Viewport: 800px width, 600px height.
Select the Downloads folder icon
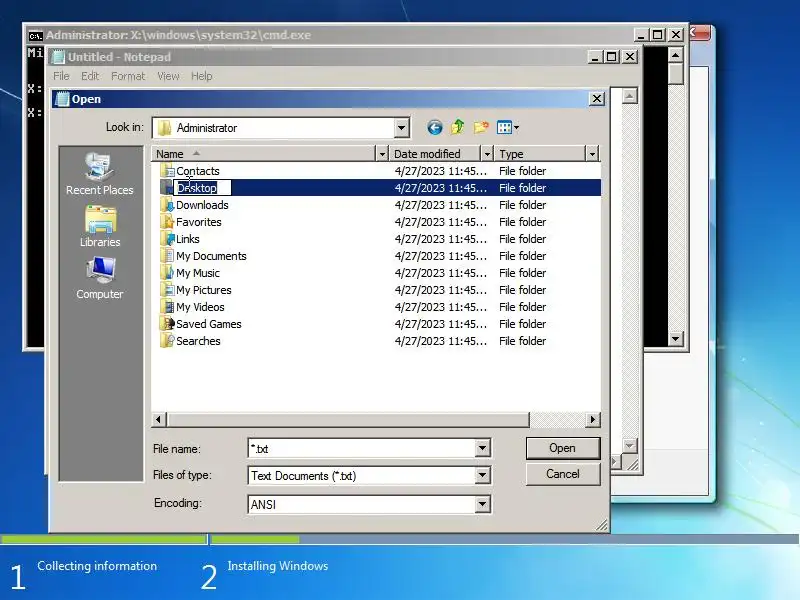pyautogui.click(x=167, y=205)
